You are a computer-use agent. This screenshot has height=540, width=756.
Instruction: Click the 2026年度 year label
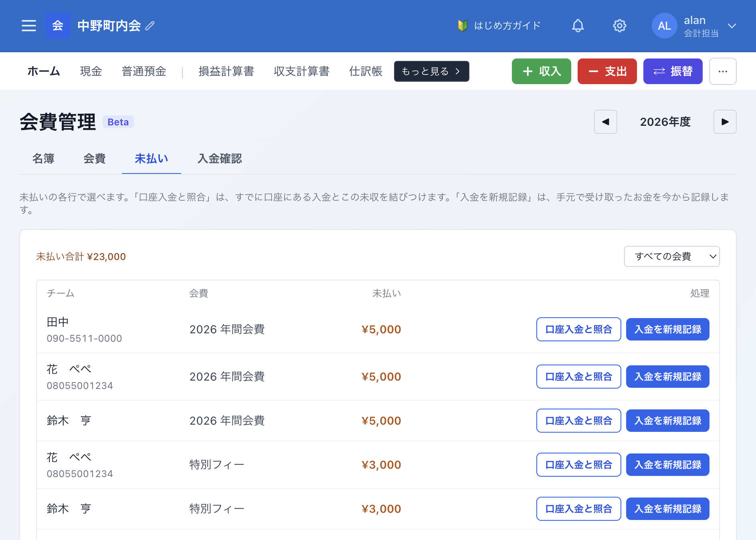tap(665, 122)
